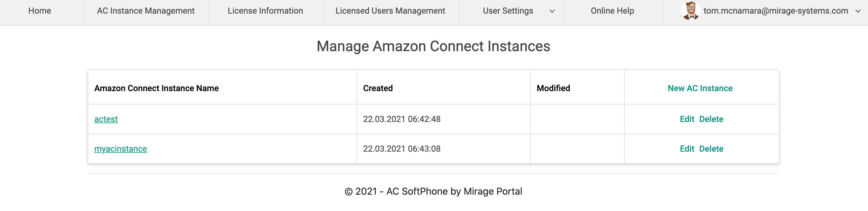
Task: Delete the actest instance
Action: point(711,119)
